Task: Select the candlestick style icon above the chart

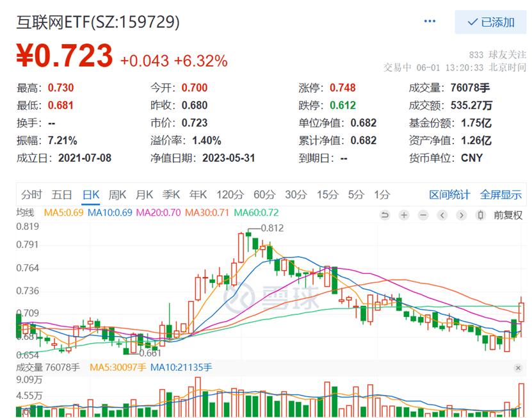Action: click(480, 216)
